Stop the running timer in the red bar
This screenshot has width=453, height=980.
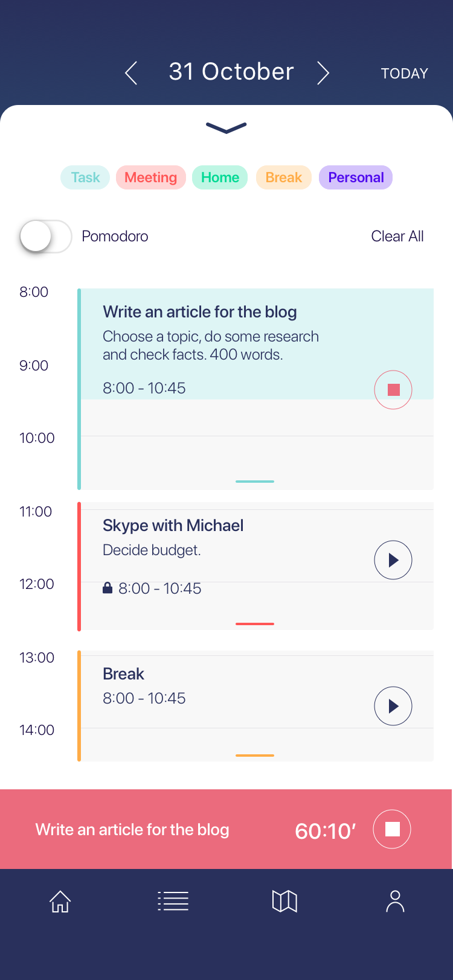[x=392, y=829]
